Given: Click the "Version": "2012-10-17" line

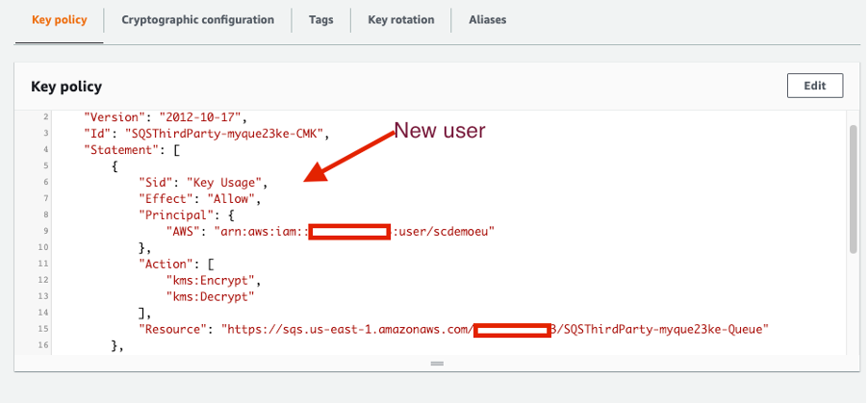Looking at the screenshot, I should pos(165,117).
